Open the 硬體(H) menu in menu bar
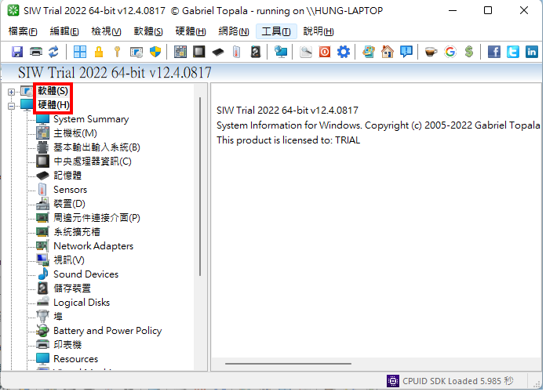546x392 pixels. pos(191,31)
